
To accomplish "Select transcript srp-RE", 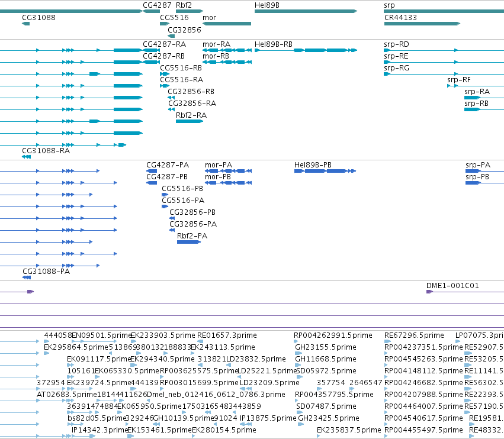I will [396, 56].
